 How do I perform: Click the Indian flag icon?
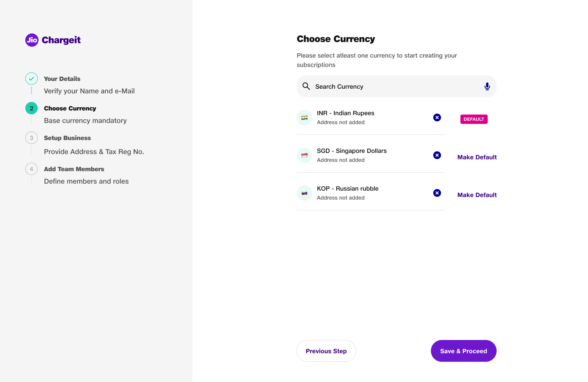pyautogui.click(x=304, y=117)
